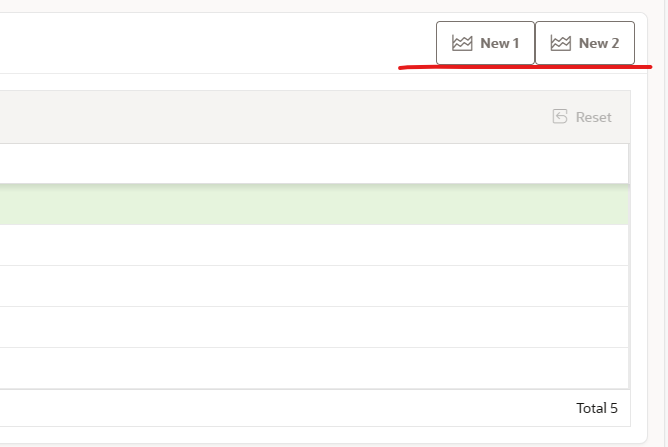The width and height of the screenshot is (668, 447).
Task: Click the "Total 5" footer text
Action: 597,408
